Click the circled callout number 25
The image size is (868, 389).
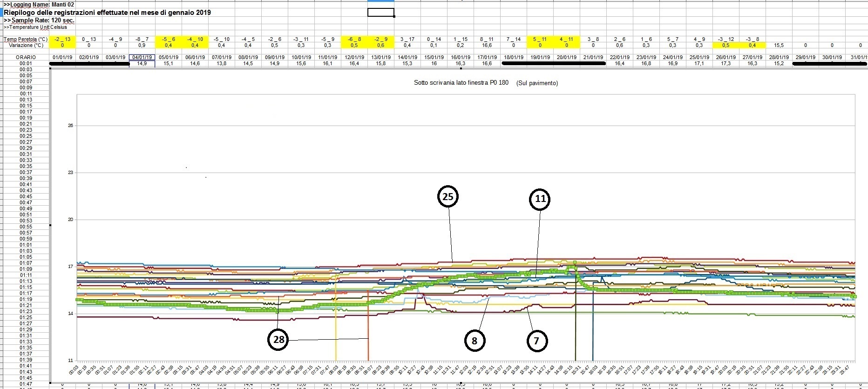click(x=448, y=197)
